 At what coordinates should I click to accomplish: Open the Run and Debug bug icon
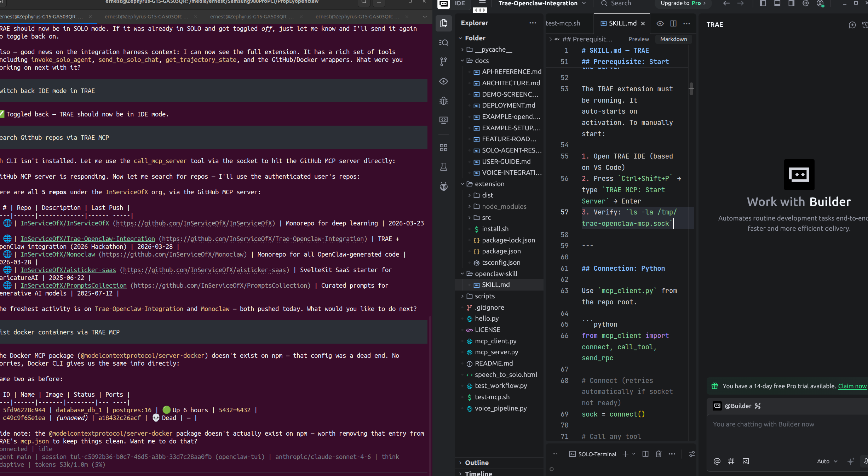[443, 101]
